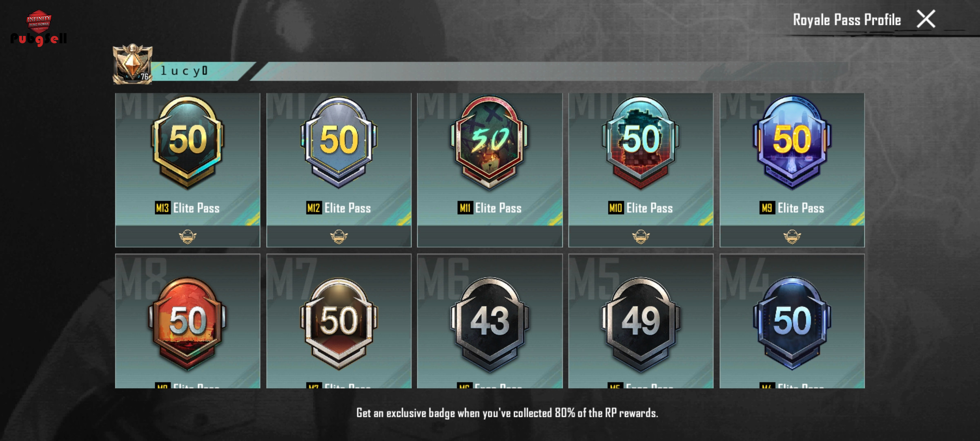This screenshot has height=441, width=980.
Task: Click the helmet emblem under M13 Elite Pass
Action: (x=187, y=236)
